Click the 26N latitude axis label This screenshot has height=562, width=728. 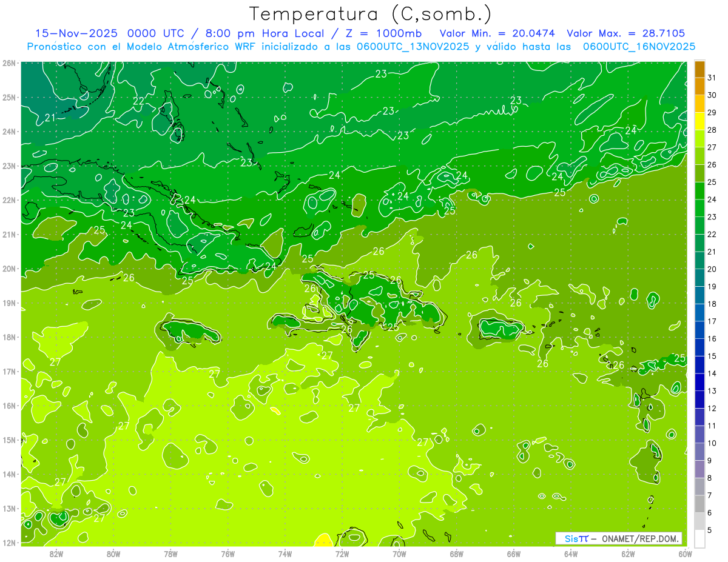(x=8, y=63)
